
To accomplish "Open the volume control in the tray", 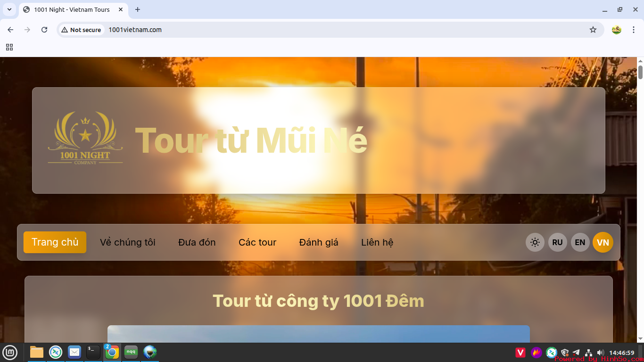I will [x=600, y=352].
